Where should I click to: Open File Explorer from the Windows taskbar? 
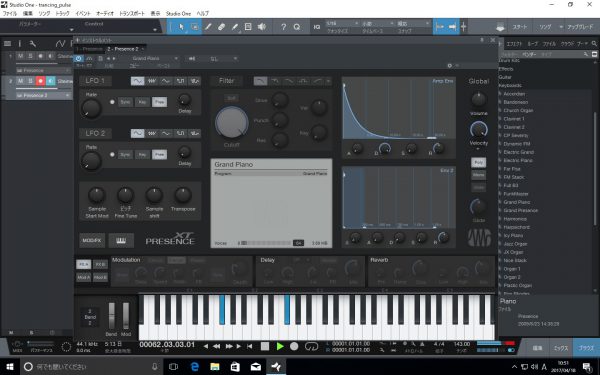pos(215,367)
